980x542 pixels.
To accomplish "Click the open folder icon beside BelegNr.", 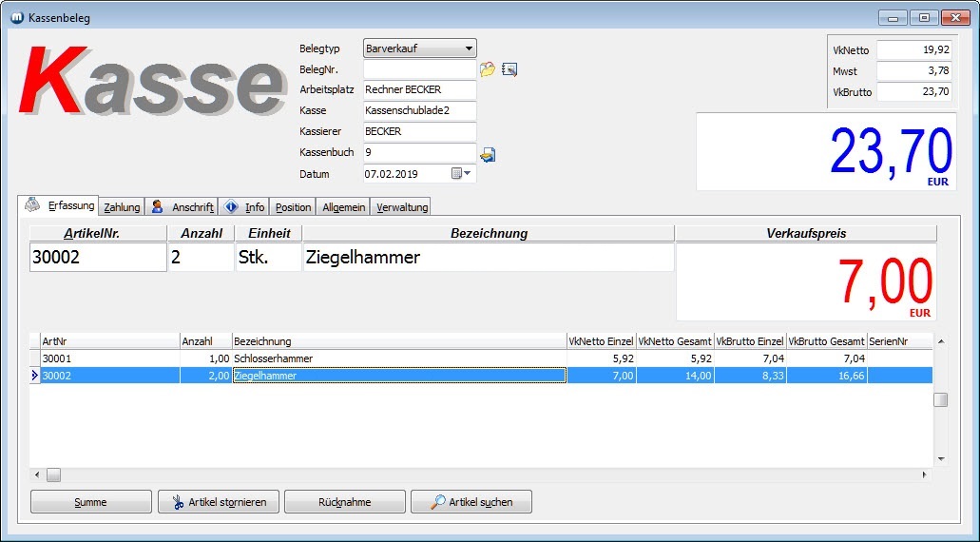I will [x=488, y=69].
